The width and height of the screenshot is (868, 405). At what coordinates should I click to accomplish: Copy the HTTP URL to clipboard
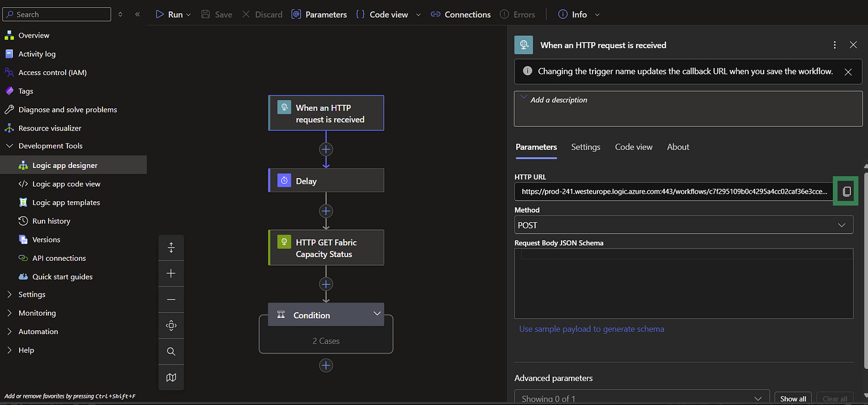coord(846,192)
